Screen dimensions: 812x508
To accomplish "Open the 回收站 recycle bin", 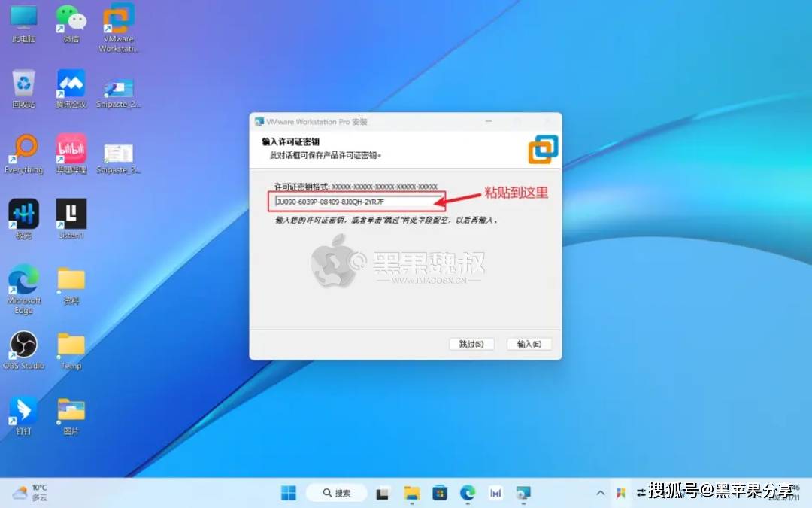I will [24, 89].
